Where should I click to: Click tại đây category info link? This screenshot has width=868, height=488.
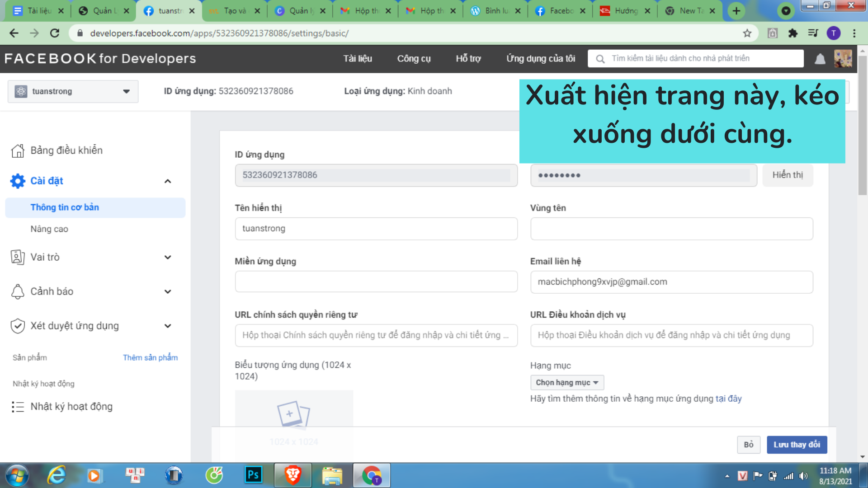pos(728,399)
